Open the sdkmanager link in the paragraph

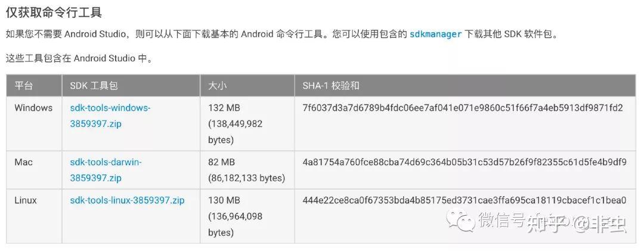pyautogui.click(x=435, y=35)
